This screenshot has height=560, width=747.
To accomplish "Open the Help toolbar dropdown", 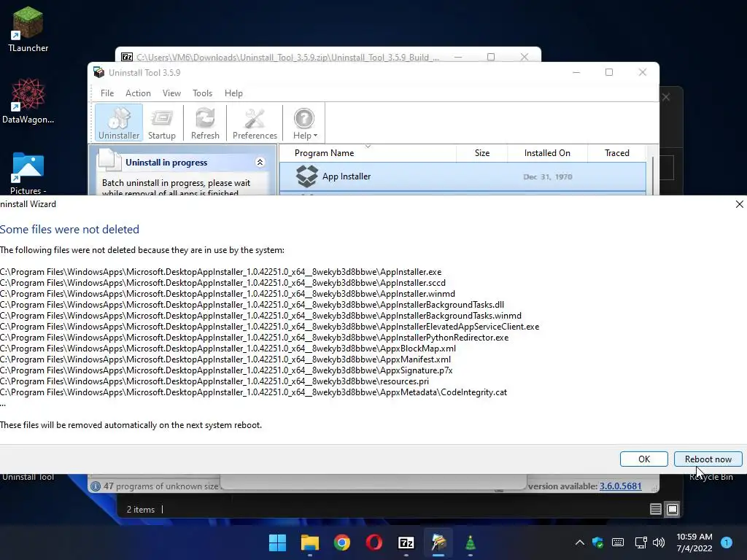I will [304, 122].
